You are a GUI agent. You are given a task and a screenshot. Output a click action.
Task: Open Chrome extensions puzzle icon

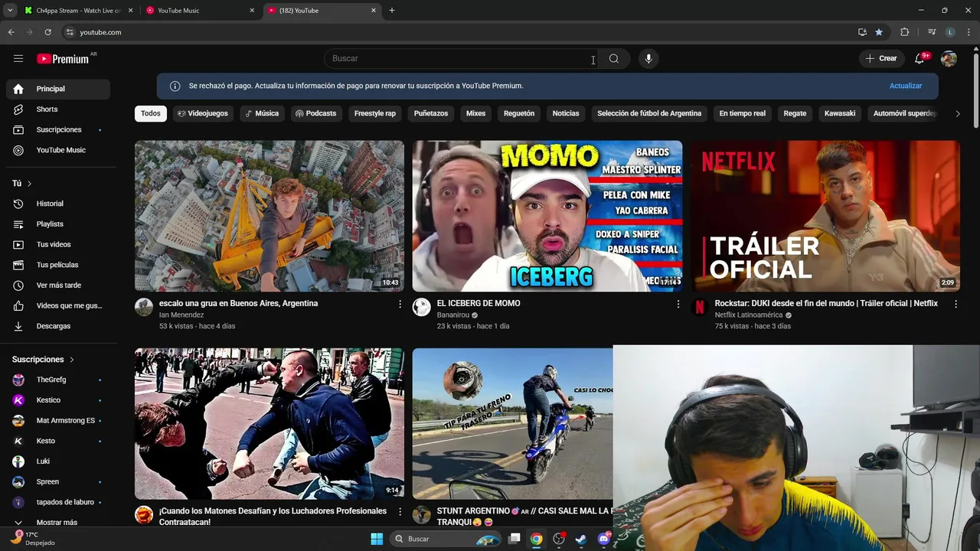tap(905, 32)
